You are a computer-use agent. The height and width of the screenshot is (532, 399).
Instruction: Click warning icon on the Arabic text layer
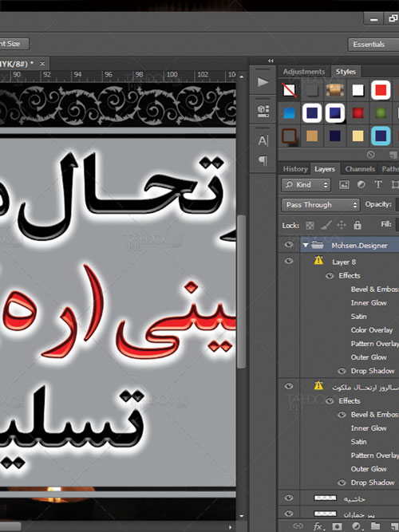[x=318, y=386]
